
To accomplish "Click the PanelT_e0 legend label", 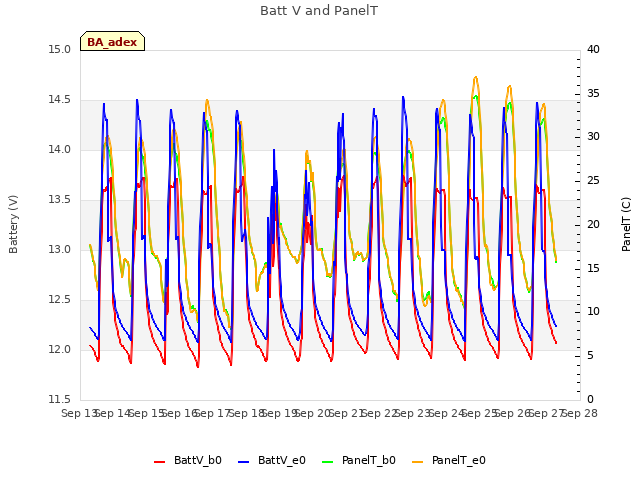I will (459, 460).
